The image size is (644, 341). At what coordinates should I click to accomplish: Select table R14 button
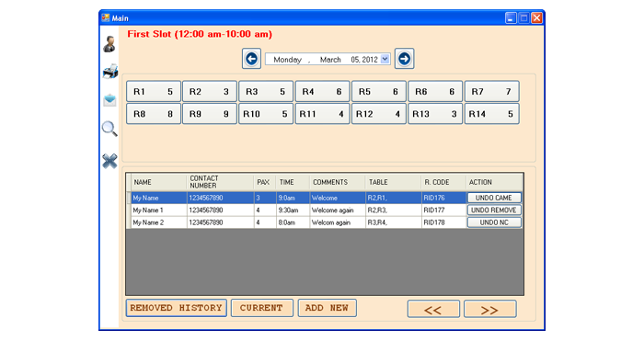pos(491,114)
